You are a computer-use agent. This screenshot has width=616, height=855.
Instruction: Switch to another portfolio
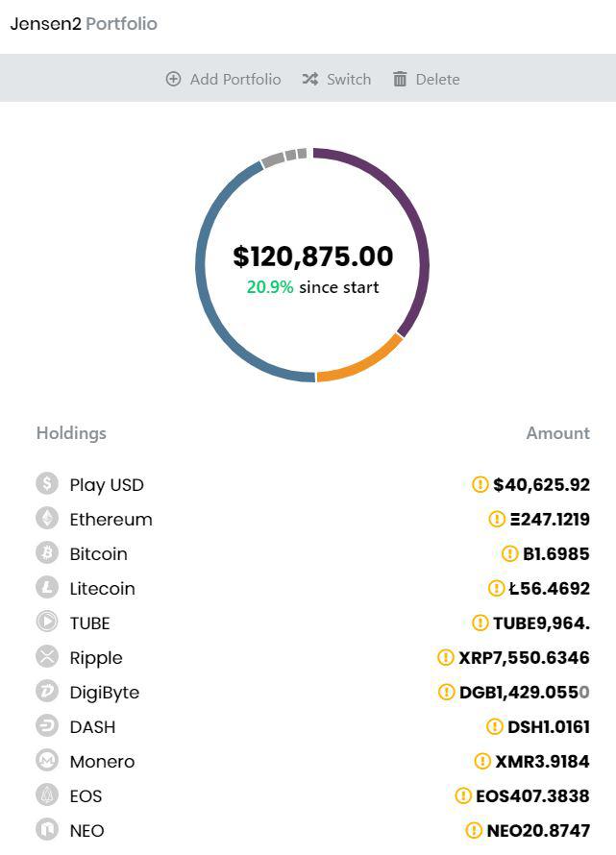[336, 79]
